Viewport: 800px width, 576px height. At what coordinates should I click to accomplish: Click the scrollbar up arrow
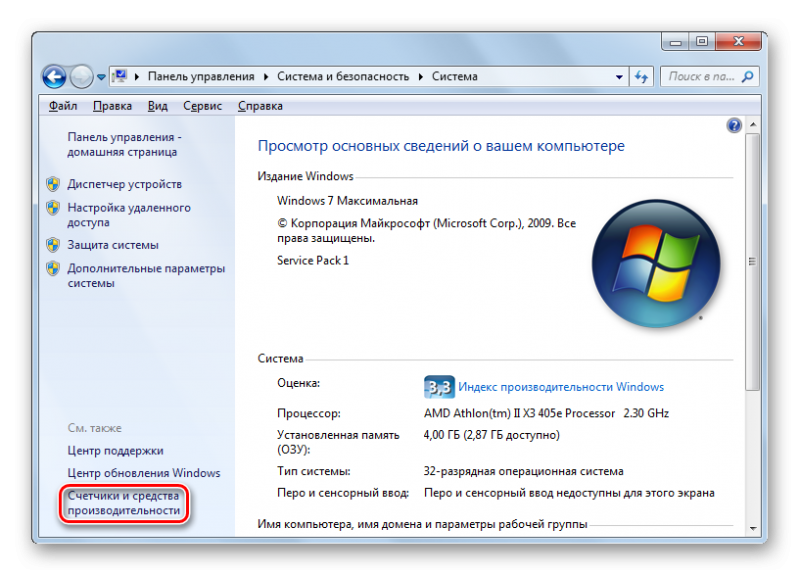click(753, 124)
